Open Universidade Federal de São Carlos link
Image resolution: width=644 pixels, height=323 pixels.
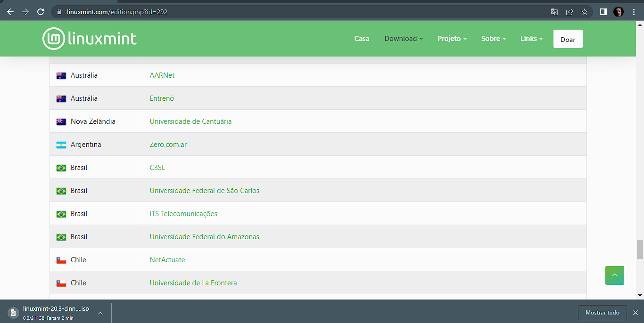click(205, 191)
